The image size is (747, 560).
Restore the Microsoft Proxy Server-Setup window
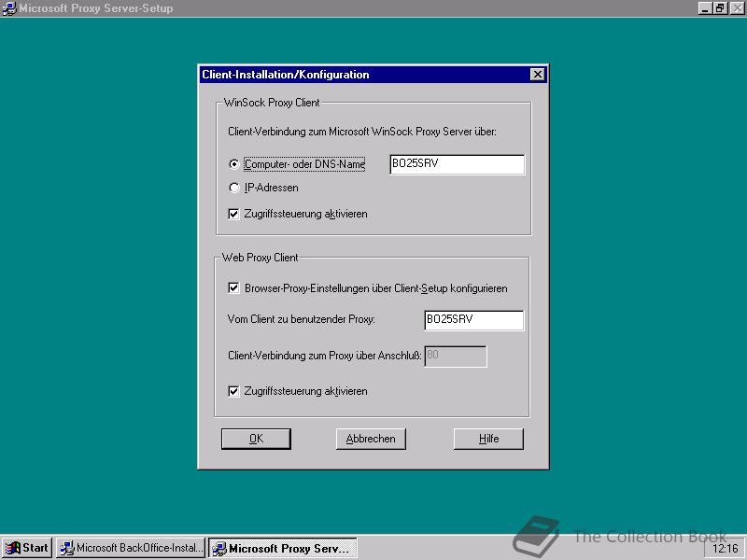pyautogui.click(x=719, y=8)
